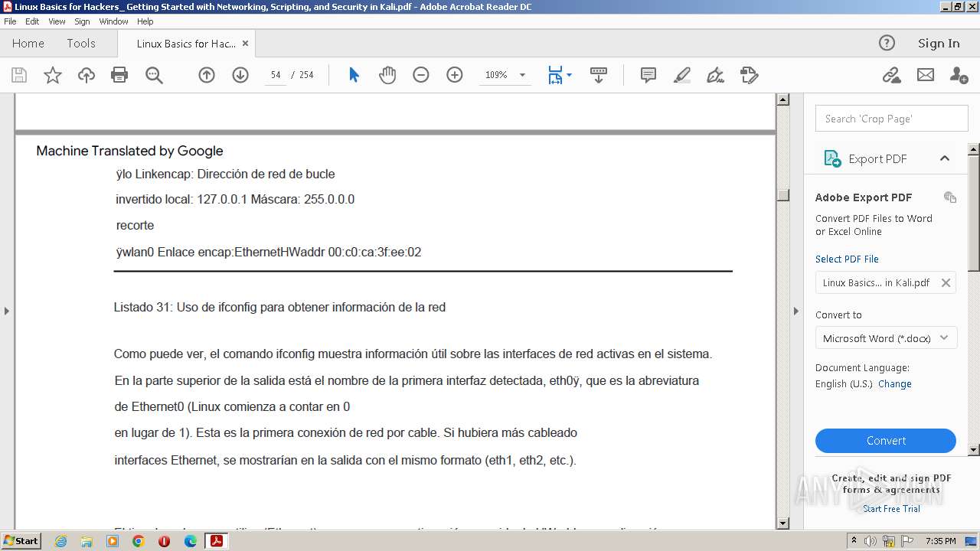Click the blue Convert button

pyautogui.click(x=886, y=441)
